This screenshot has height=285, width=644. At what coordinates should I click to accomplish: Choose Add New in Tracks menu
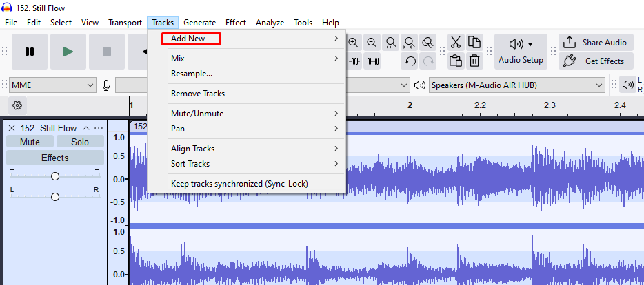pyautogui.click(x=246, y=39)
